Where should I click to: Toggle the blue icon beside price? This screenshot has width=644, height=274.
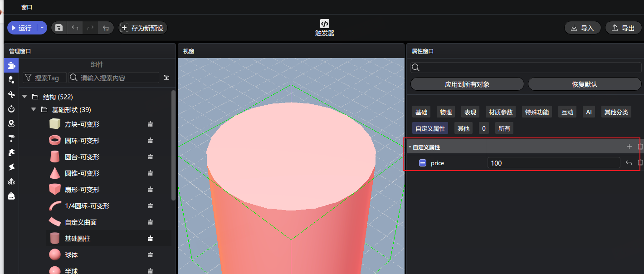(423, 163)
